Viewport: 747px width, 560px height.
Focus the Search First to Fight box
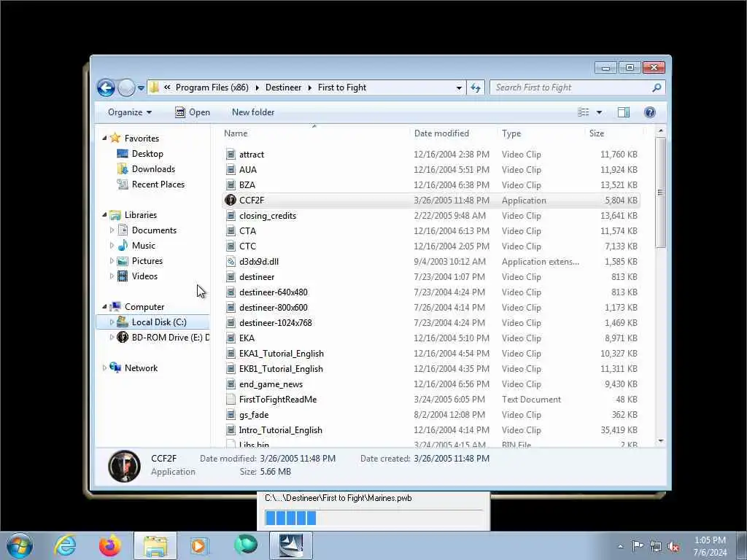[x=577, y=87]
